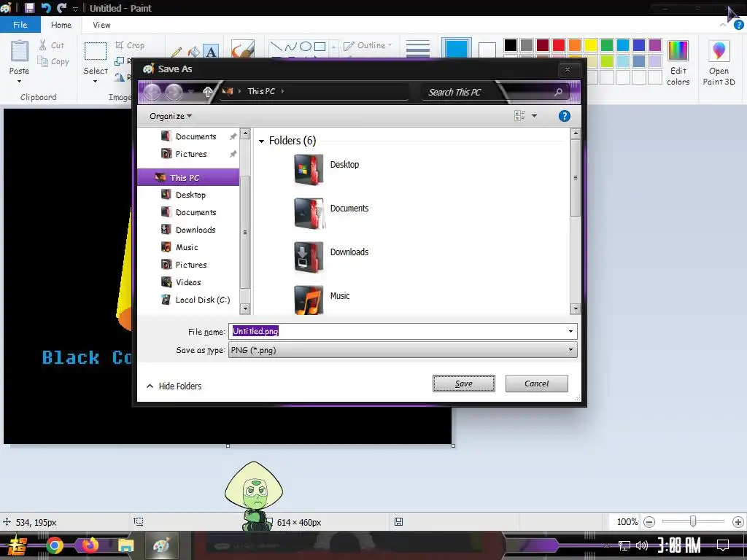Click the Paint save icon in title bar
This screenshot has height=560, width=747.
[x=29, y=8]
